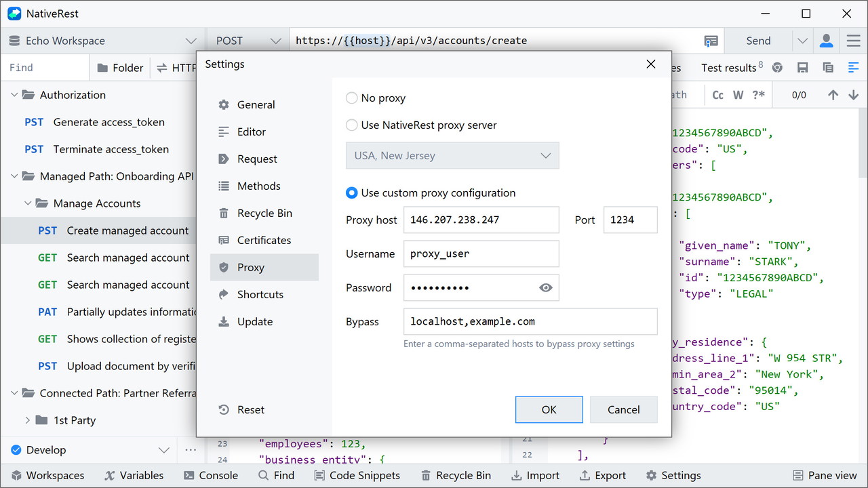Open Certificates settings section
868x488 pixels.
[264, 240]
